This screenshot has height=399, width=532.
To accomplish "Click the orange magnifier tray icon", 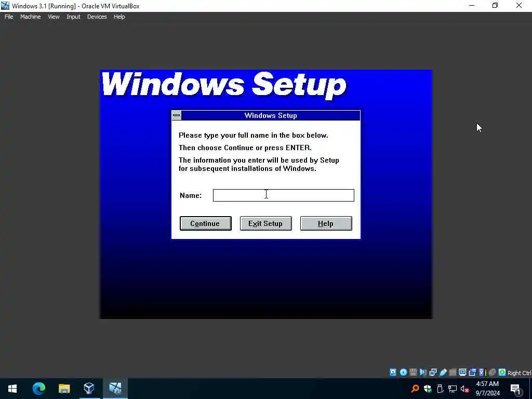I will [415, 389].
